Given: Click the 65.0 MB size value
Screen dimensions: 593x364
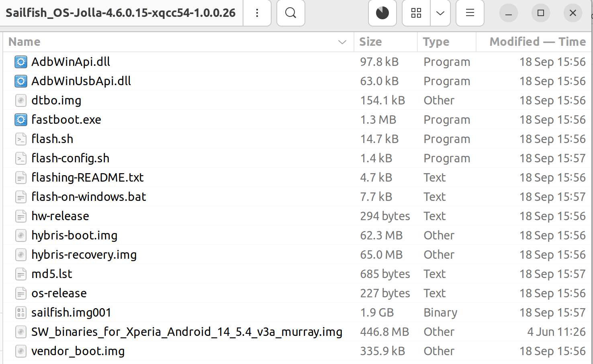Looking at the screenshot, I should (381, 255).
